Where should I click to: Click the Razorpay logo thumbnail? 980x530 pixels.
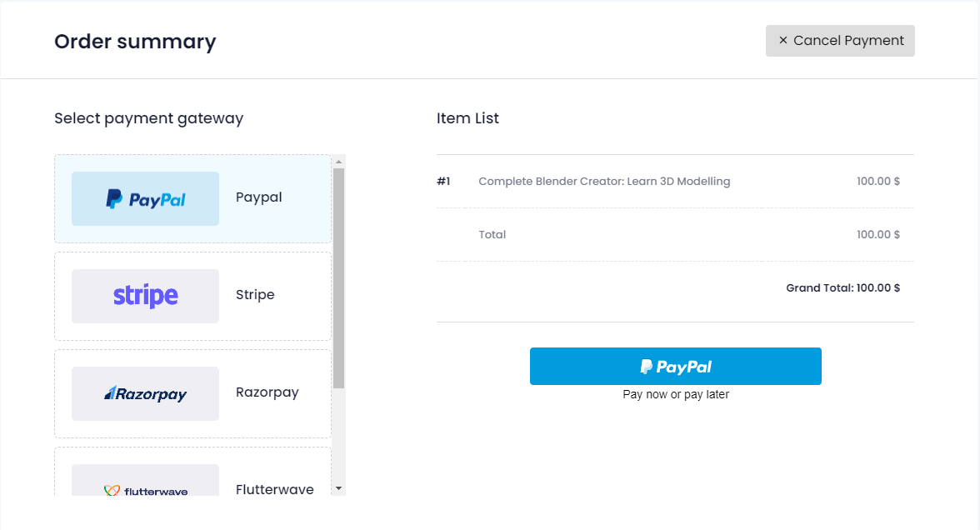click(x=145, y=393)
